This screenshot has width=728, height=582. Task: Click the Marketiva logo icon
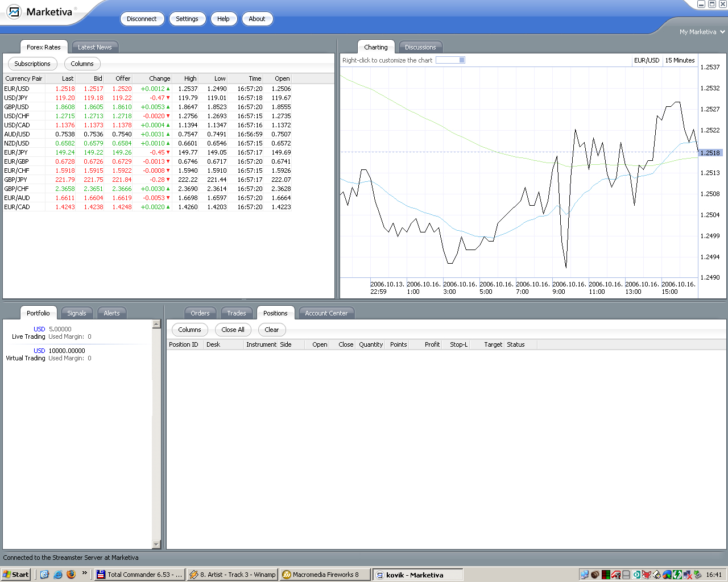click(x=14, y=11)
